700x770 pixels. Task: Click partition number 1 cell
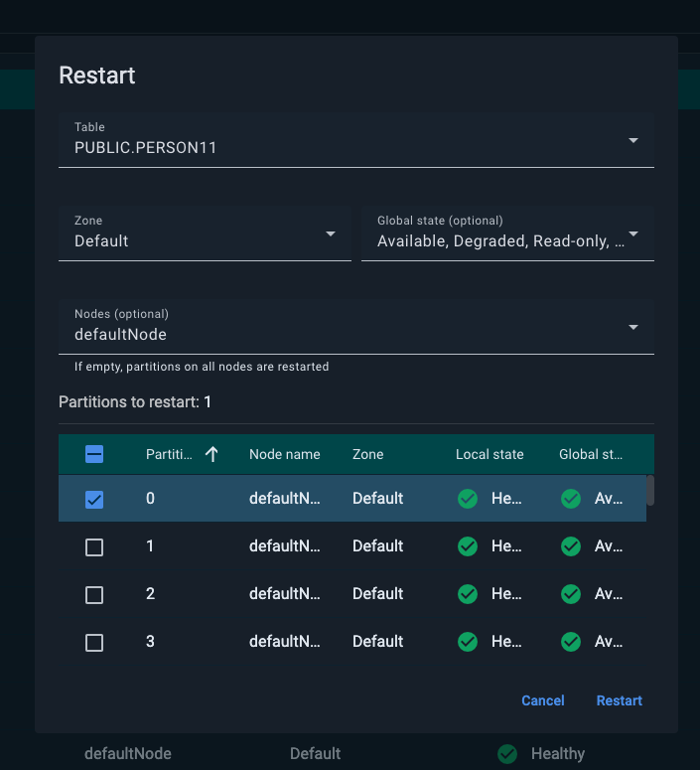pos(150,546)
